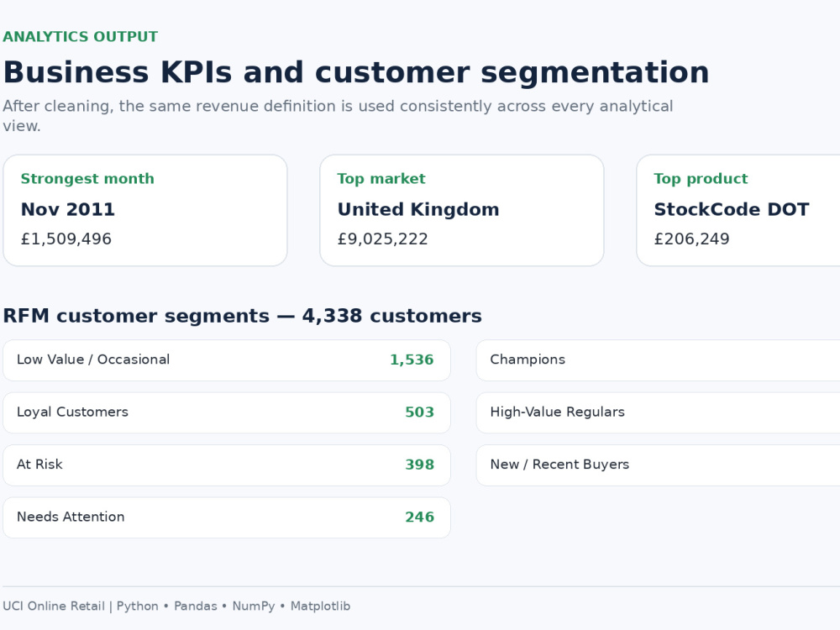The height and width of the screenshot is (630, 840).
Task: Click the StockCode DOT value
Action: [x=732, y=209]
